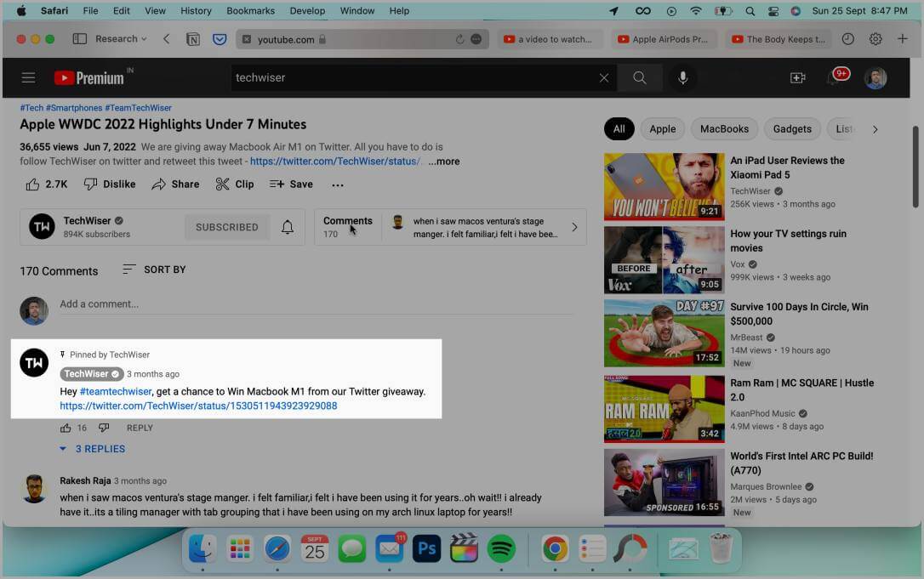Share the video
924x579 pixels.
click(x=175, y=184)
